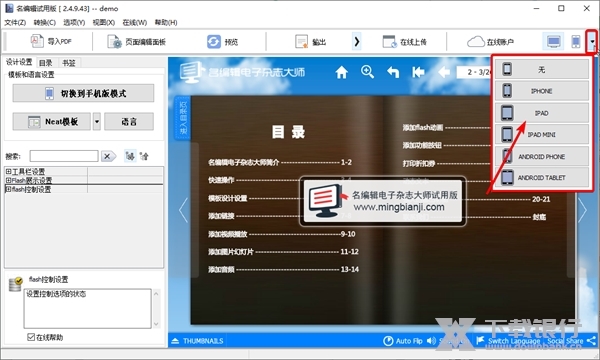This screenshot has width=600, height=360.
Task: Click the Preview (预览) refresh button
Action: click(223, 42)
